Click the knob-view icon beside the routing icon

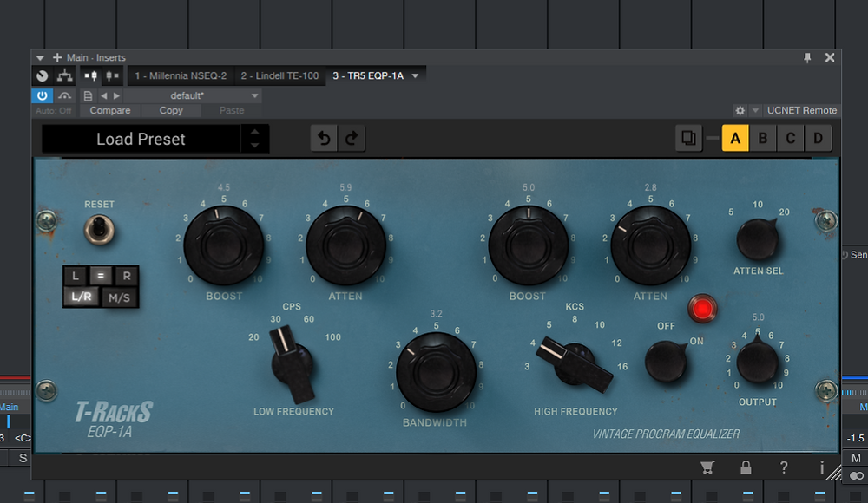point(42,75)
